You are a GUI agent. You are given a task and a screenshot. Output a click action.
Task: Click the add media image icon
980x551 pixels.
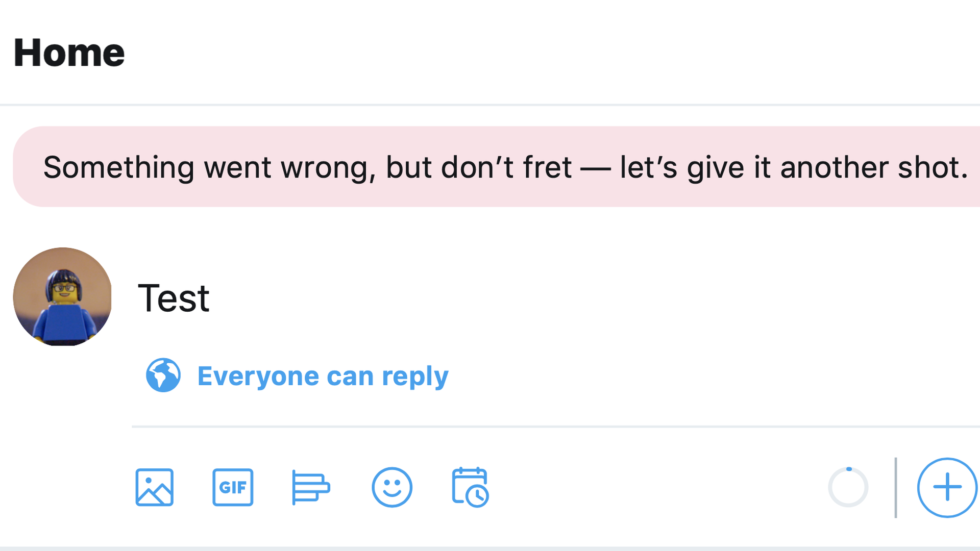pos(154,487)
